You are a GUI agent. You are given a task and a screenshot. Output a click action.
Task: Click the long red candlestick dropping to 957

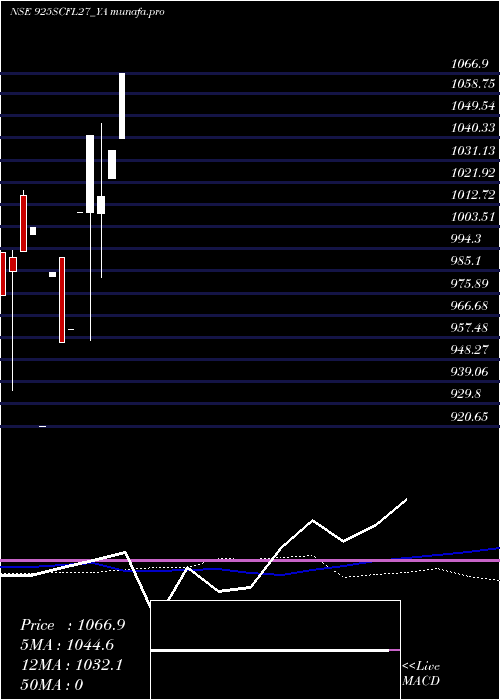point(62,300)
